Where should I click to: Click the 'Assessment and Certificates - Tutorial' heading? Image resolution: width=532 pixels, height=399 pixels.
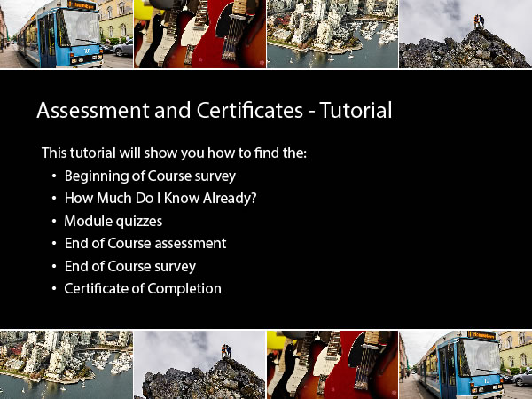[214, 111]
